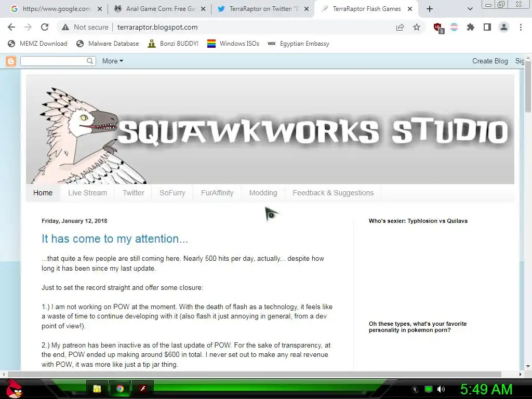Open a new browser tab
Screen dimensions: 532x399
click(x=430, y=9)
